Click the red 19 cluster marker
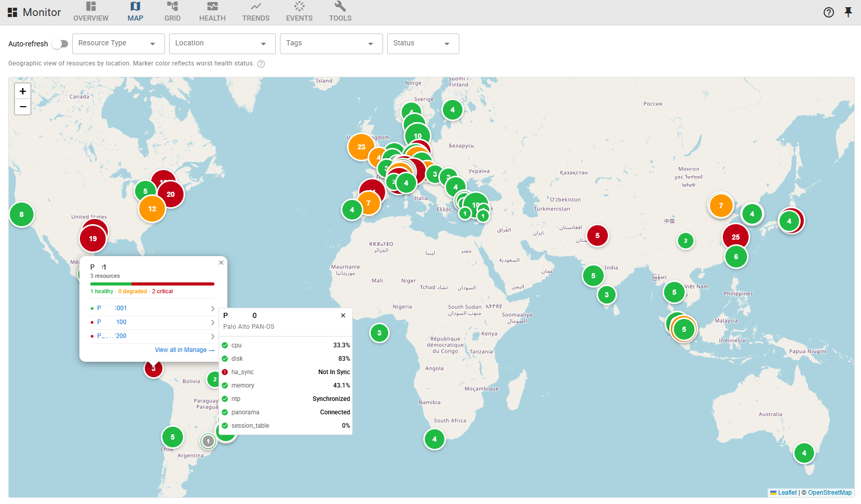This screenshot has height=504, width=861. coord(93,239)
